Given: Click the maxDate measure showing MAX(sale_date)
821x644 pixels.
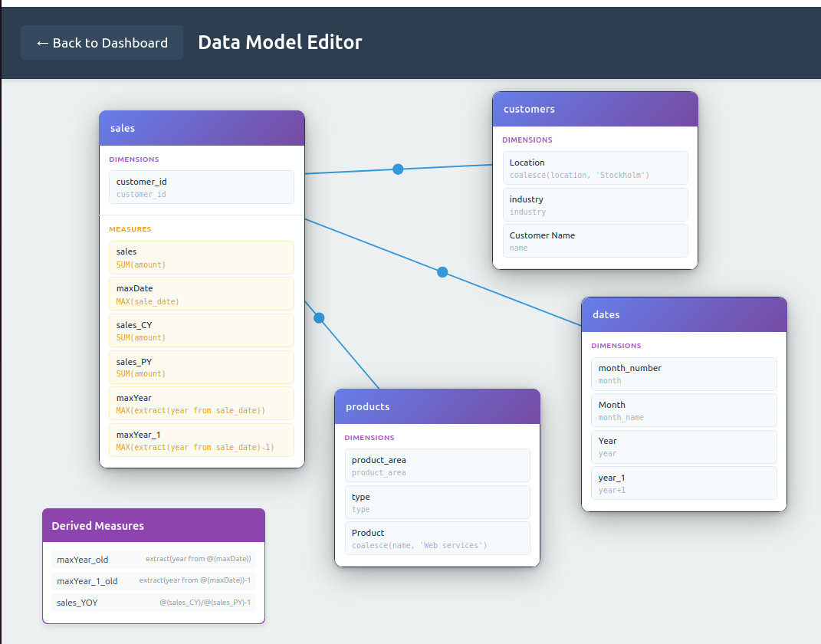Looking at the screenshot, I should [x=201, y=294].
